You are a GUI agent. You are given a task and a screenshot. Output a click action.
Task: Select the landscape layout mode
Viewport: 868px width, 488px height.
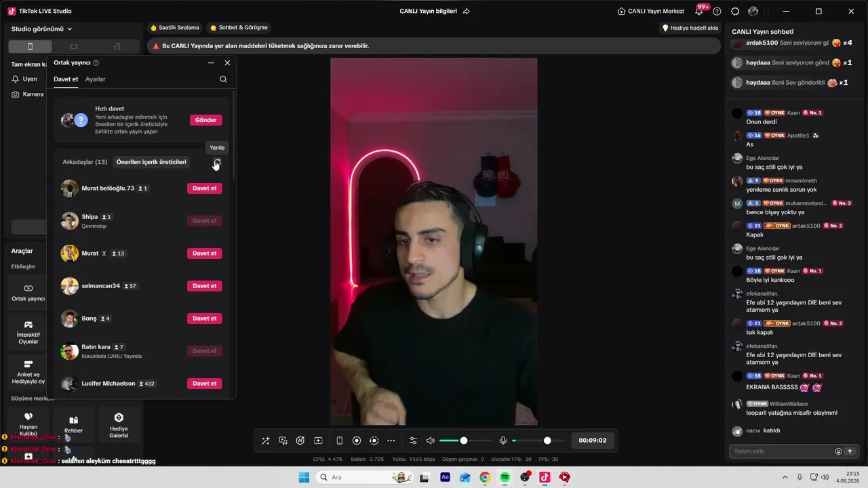pos(74,46)
